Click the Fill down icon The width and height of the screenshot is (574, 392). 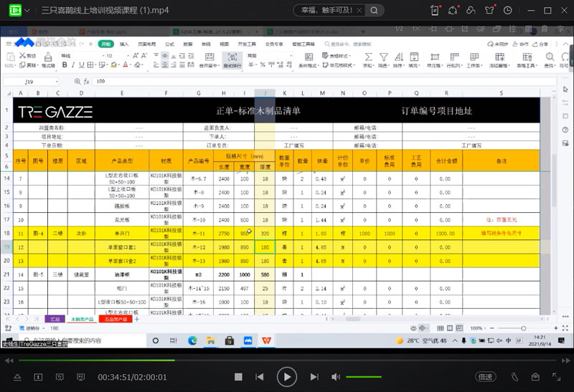point(414,57)
